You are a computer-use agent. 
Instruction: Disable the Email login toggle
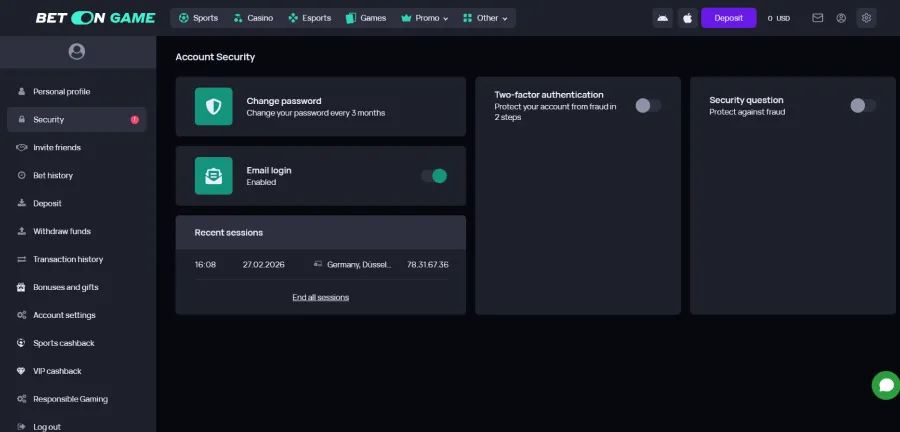(434, 176)
